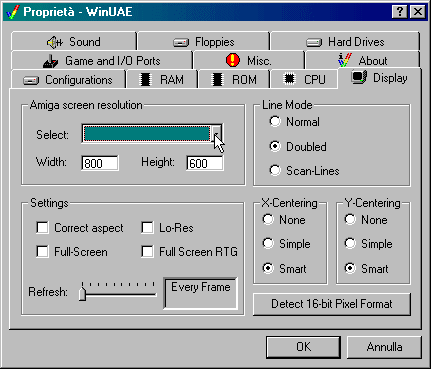
Task: Switch to the Configurations tab
Action: pos(68,80)
